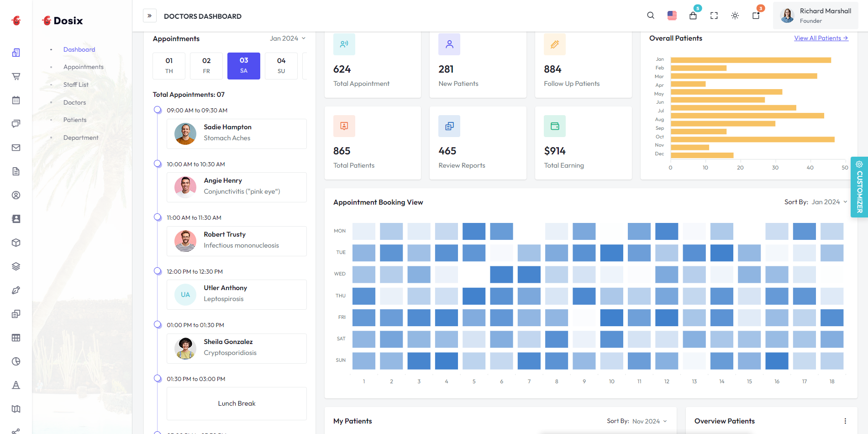This screenshot has width=868, height=434.
Task: Open Sheila Gonzalez's appointment card
Action: point(237,349)
